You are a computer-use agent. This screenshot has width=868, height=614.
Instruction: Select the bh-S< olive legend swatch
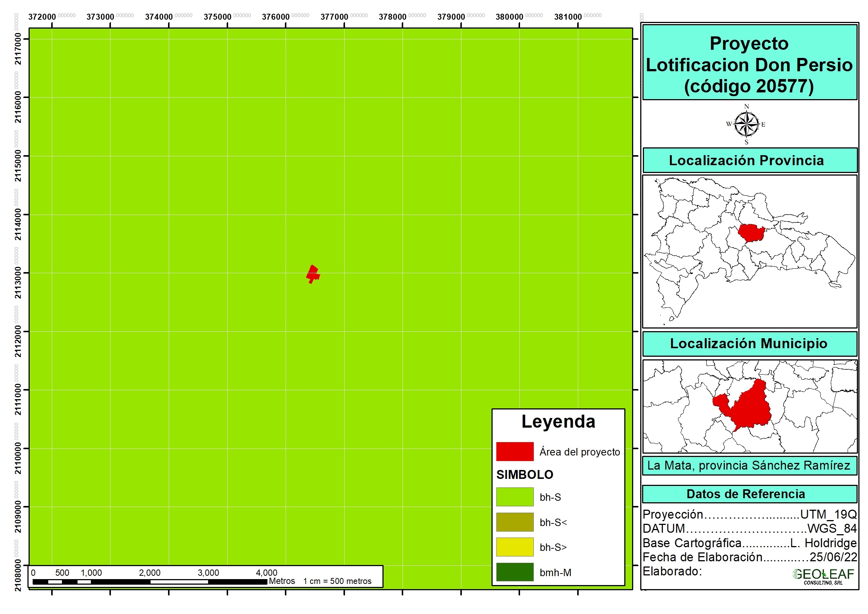(x=514, y=522)
